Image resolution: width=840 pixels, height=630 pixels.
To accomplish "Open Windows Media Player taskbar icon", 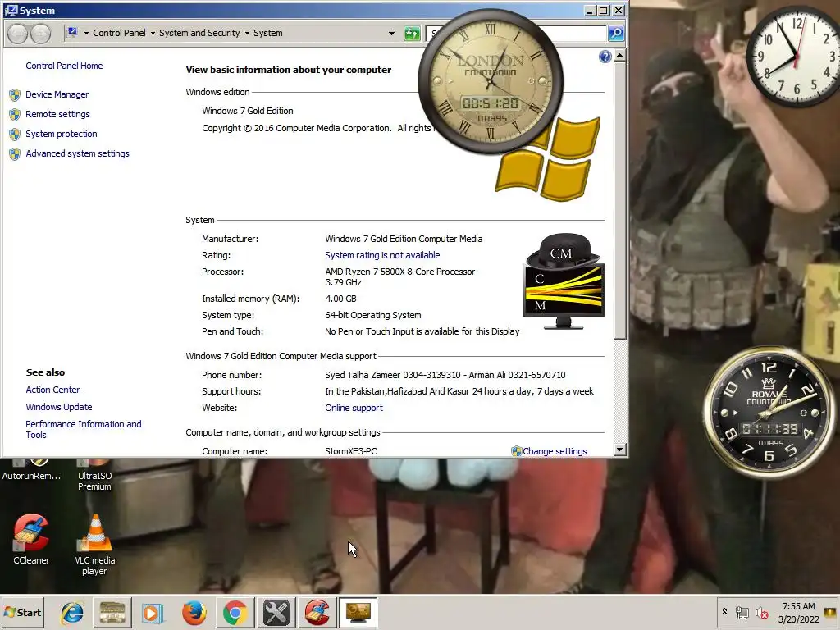I will 153,612.
